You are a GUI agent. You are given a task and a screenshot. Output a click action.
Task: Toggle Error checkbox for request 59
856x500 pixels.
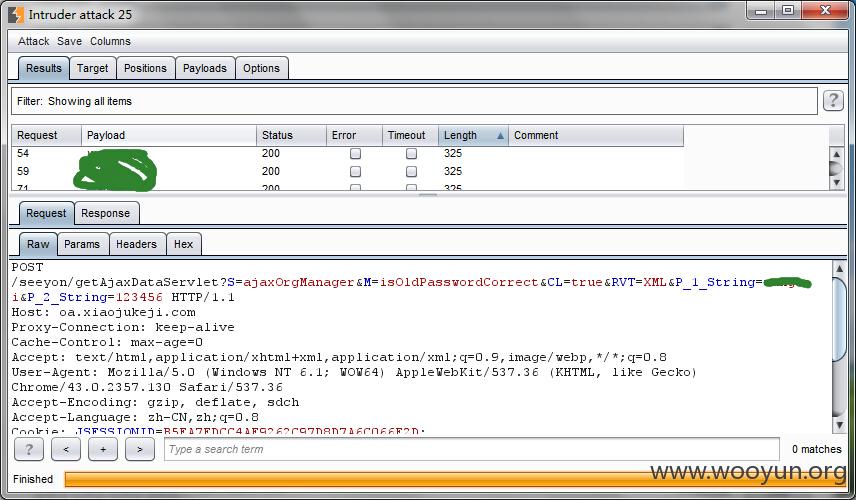click(355, 171)
